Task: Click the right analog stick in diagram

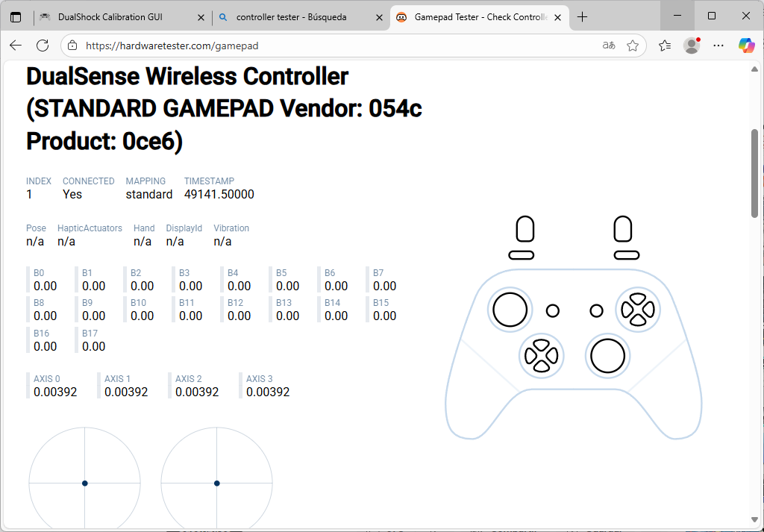Action: 607,356
